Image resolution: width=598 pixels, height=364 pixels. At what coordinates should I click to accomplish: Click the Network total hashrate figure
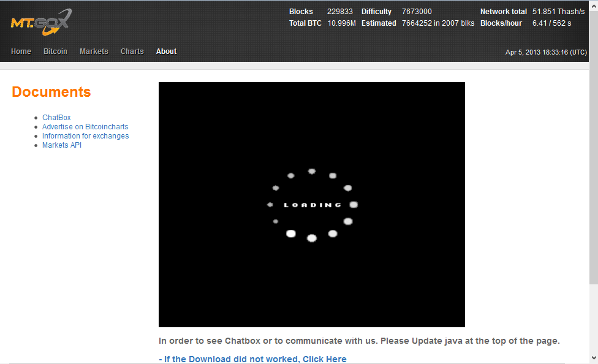558,11
